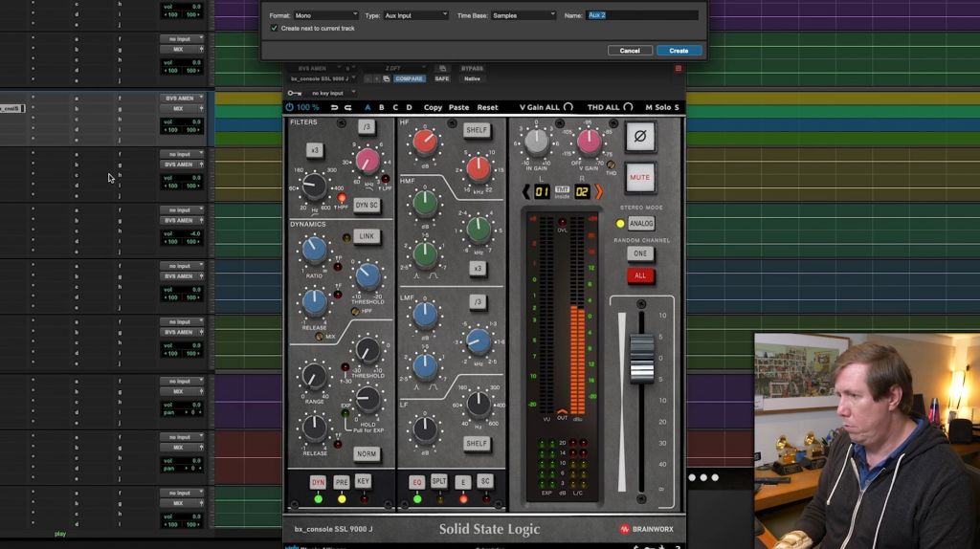Click Copy in the plugin toolbar

(433, 107)
